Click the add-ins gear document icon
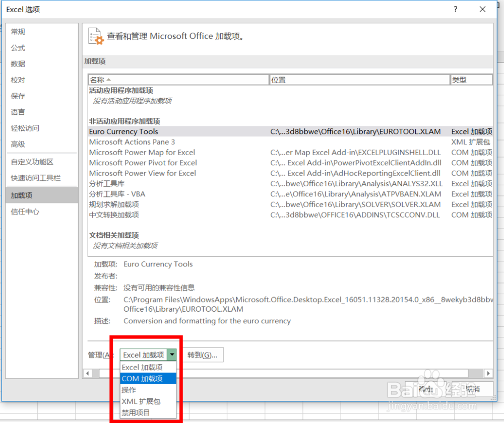Screen dimensions: 504x423 [x=96, y=36]
